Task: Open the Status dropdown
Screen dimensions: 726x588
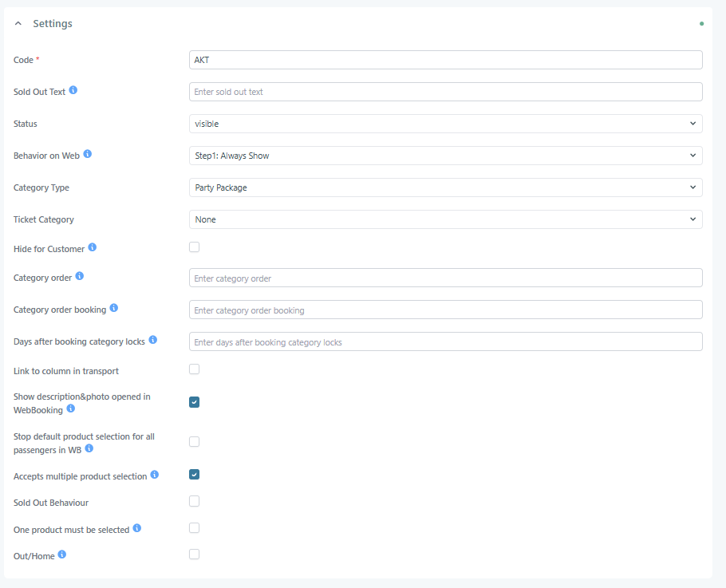Action: [445, 124]
